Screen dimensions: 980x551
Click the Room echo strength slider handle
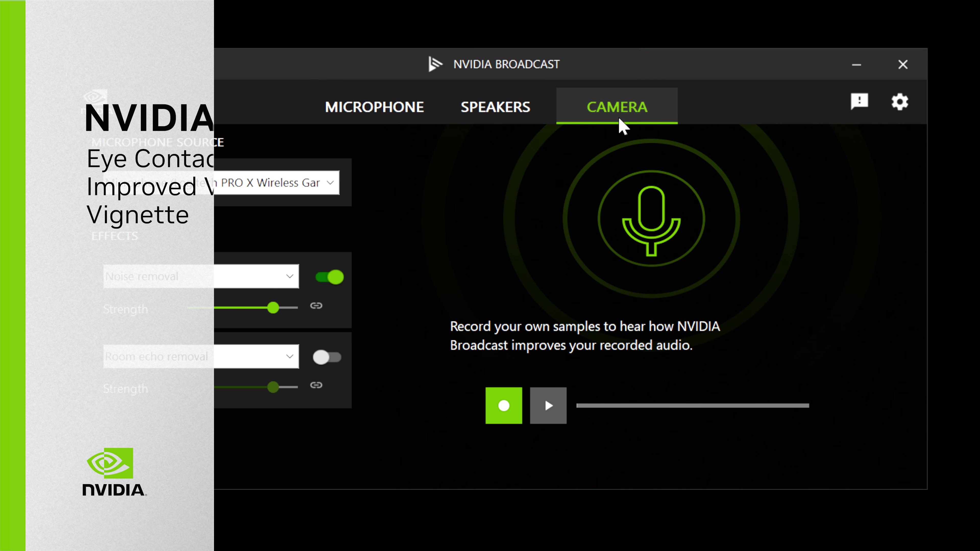[273, 387]
